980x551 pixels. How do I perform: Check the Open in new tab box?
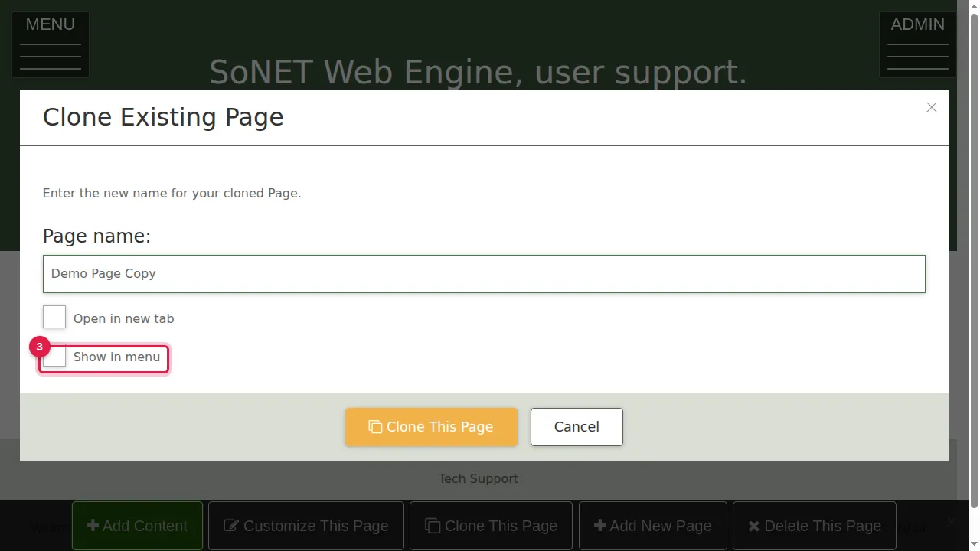pyautogui.click(x=54, y=317)
